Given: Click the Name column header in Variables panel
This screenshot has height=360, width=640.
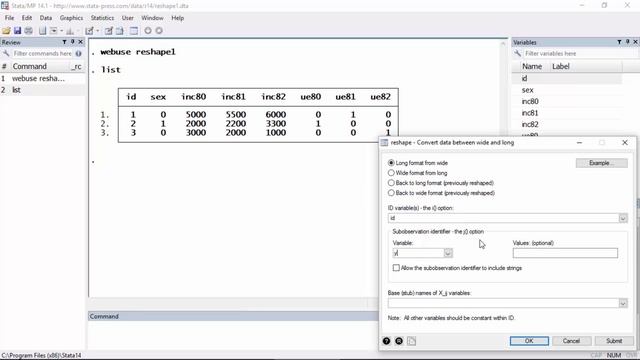Looking at the screenshot, I should [532, 66].
